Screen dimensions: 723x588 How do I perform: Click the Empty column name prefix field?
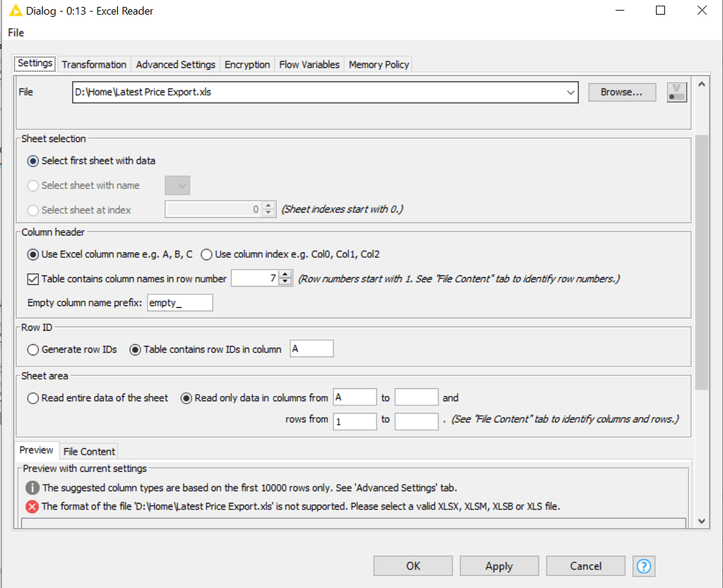click(x=180, y=302)
